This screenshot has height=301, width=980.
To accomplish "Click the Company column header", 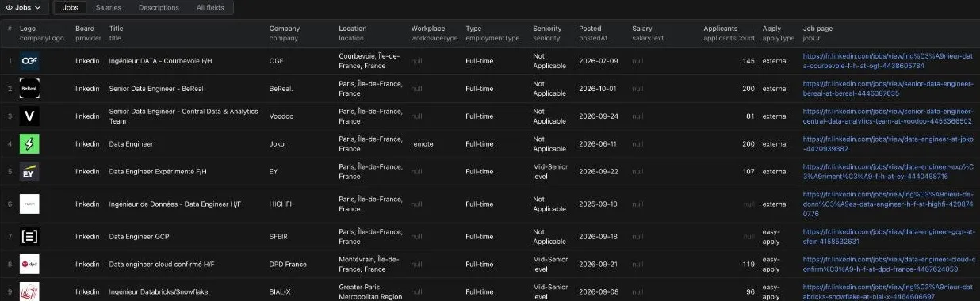I will click(285, 32).
